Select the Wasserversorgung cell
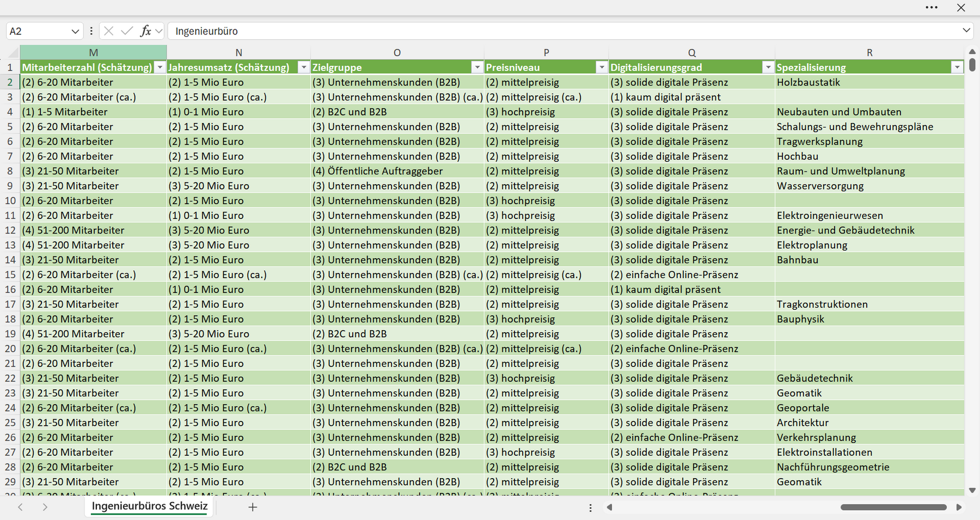 pos(869,186)
